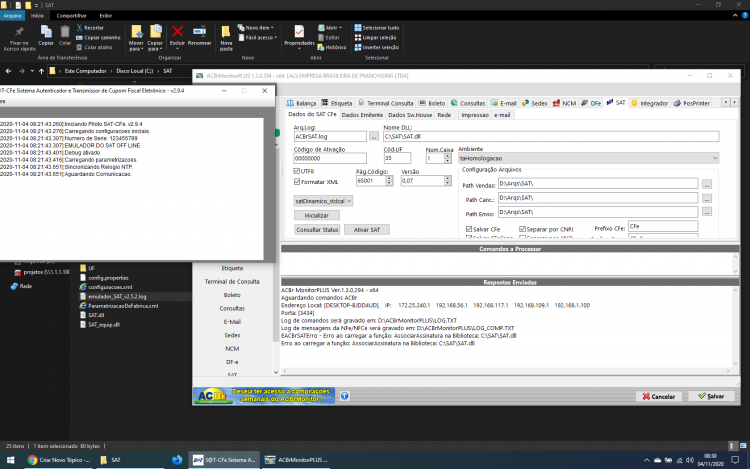
Task: Switch to the Boleto tab
Action: (x=432, y=103)
